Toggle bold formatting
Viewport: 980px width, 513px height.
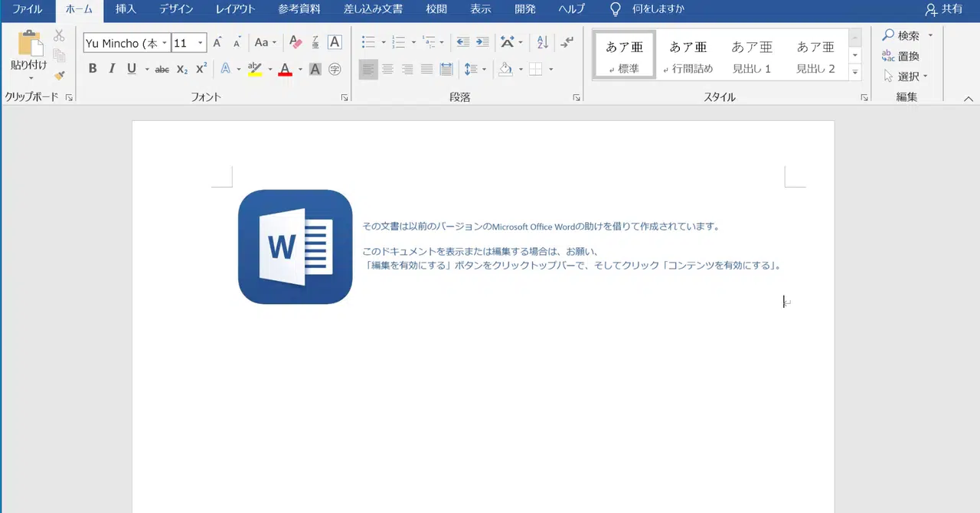tap(92, 69)
